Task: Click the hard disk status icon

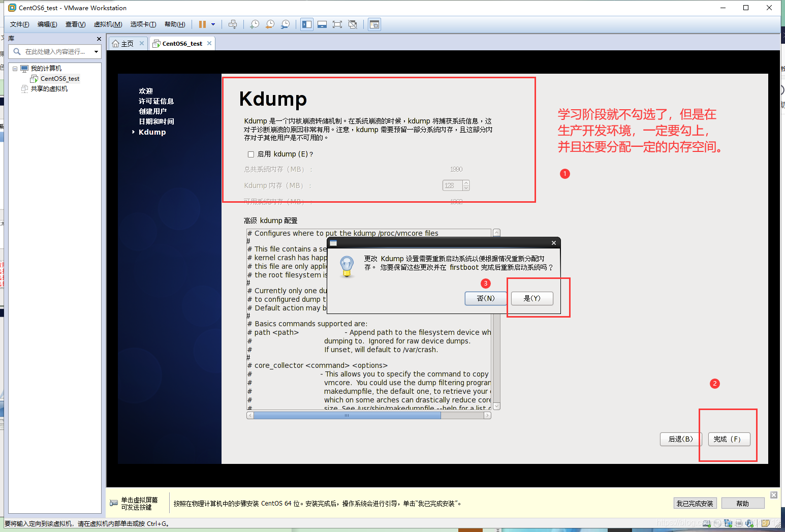Action: coord(706,523)
